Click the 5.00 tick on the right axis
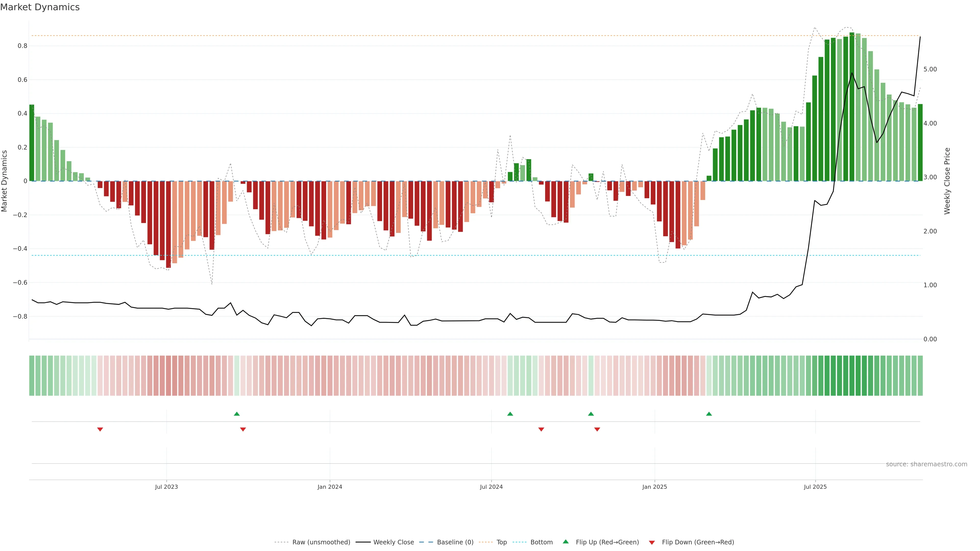 [x=930, y=69]
